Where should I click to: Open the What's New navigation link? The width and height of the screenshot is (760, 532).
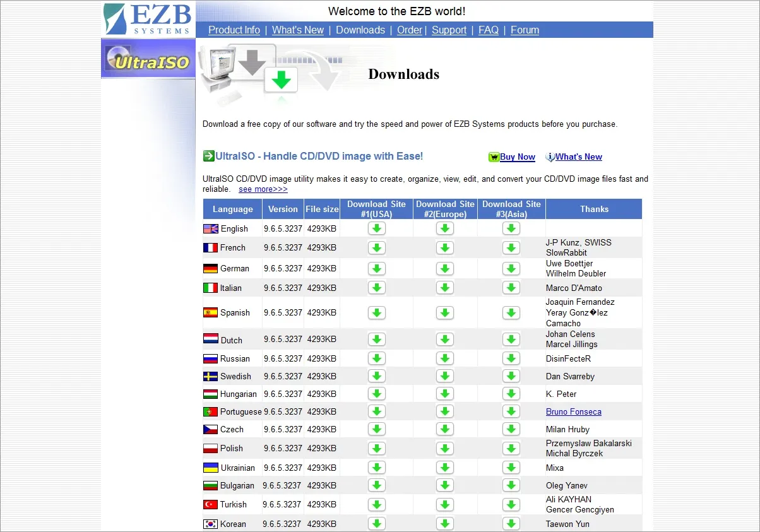coord(298,30)
